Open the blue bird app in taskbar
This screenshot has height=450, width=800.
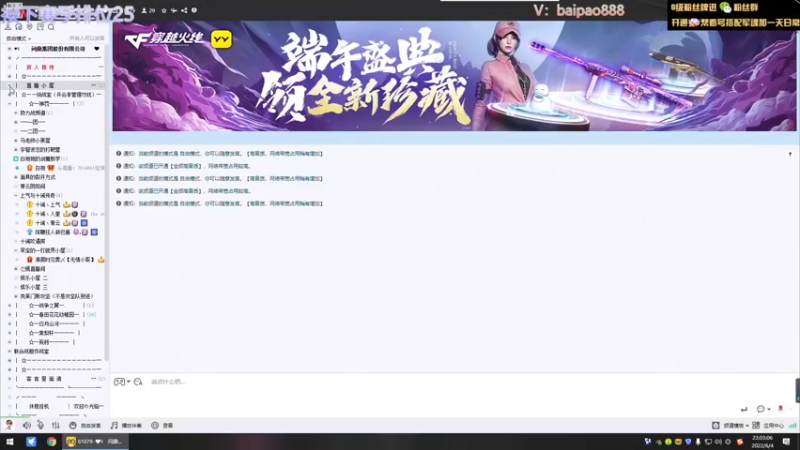click(x=31, y=441)
